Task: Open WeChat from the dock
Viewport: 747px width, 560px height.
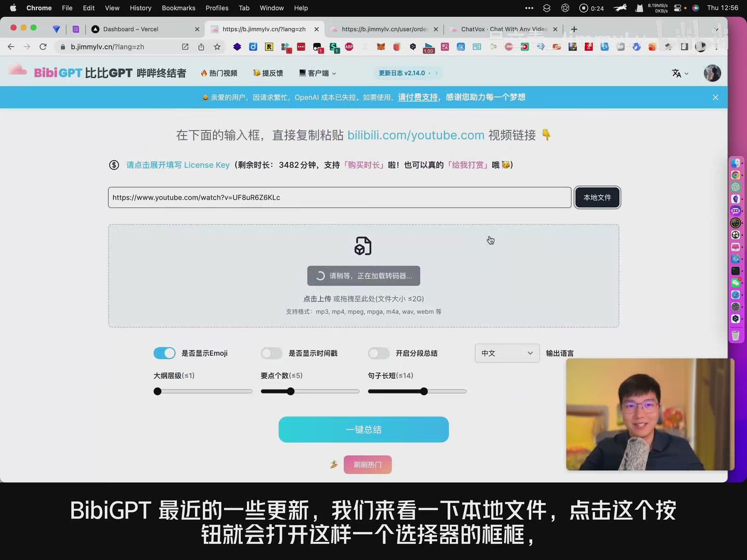Action: (735, 283)
